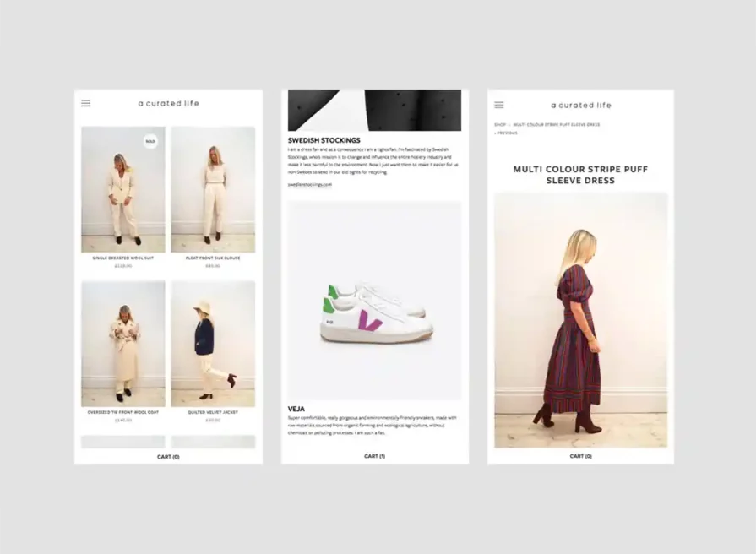Image resolution: width=756 pixels, height=554 pixels.
Task: Click the velvet jacket price
Action: [213, 421]
